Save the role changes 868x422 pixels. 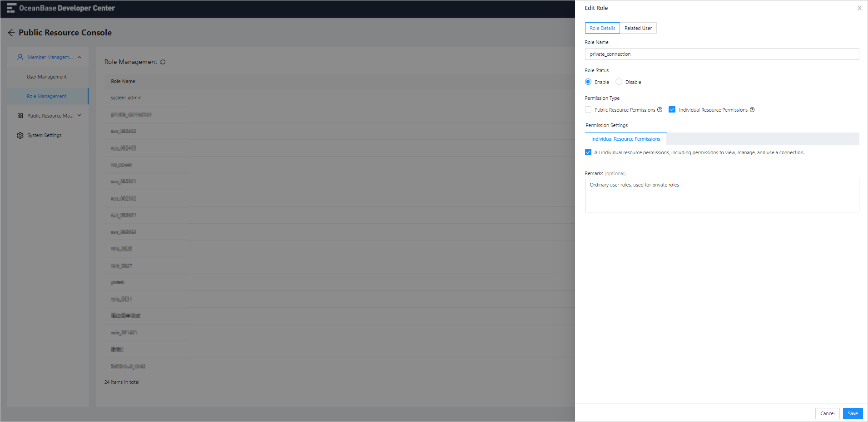(853, 413)
